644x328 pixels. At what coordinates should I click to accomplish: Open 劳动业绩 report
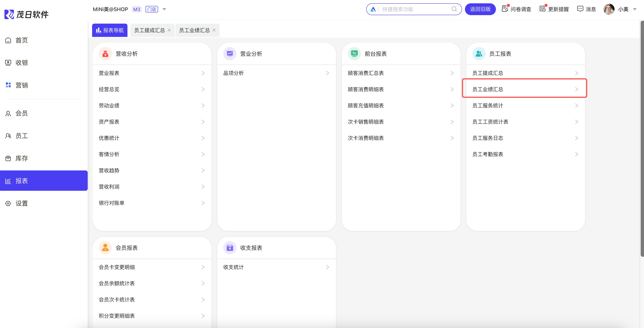point(152,105)
